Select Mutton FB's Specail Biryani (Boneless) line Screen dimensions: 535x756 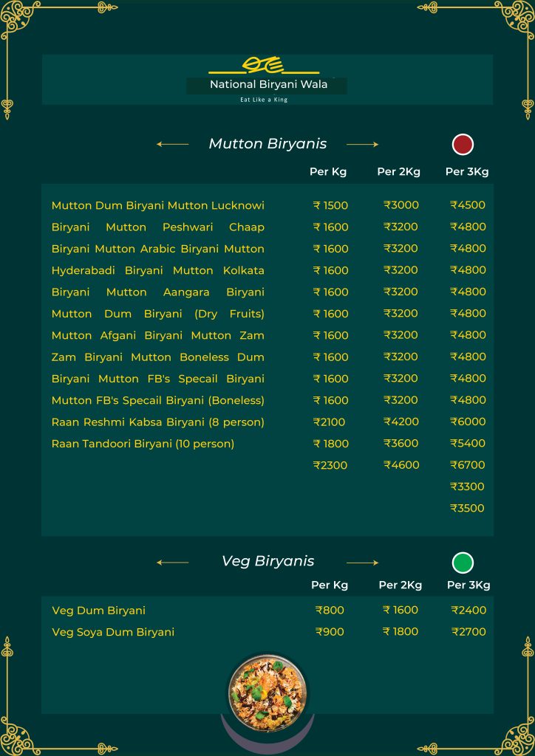pos(157,401)
